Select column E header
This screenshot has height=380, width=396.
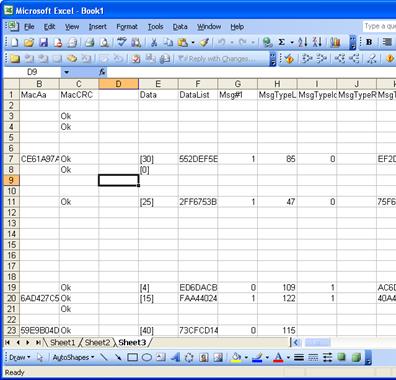158,84
